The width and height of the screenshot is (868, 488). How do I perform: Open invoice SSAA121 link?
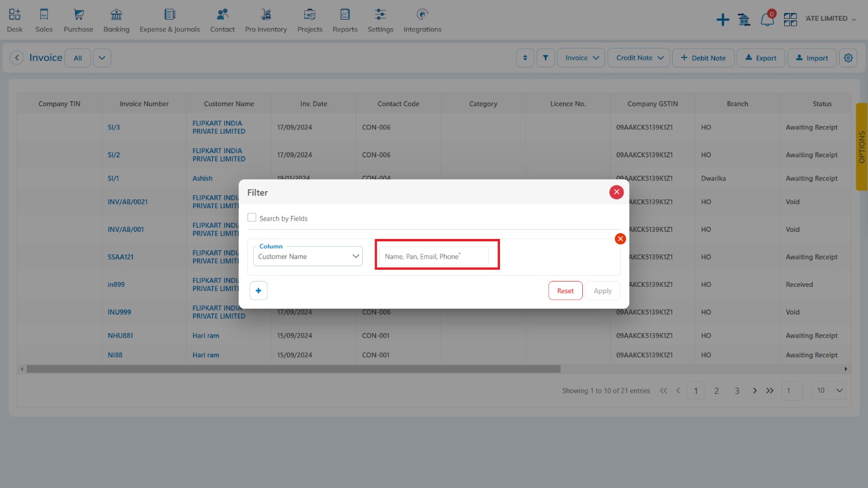(x=120, y=257)
